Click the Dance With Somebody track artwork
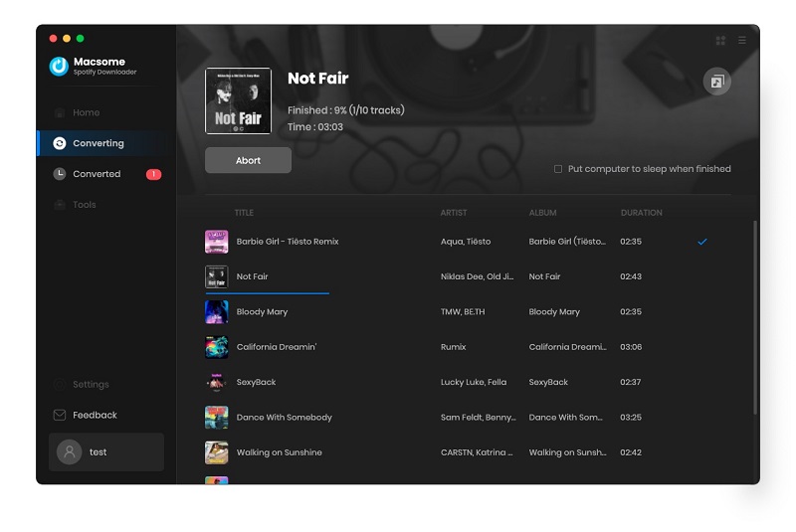 click(216, 418)
